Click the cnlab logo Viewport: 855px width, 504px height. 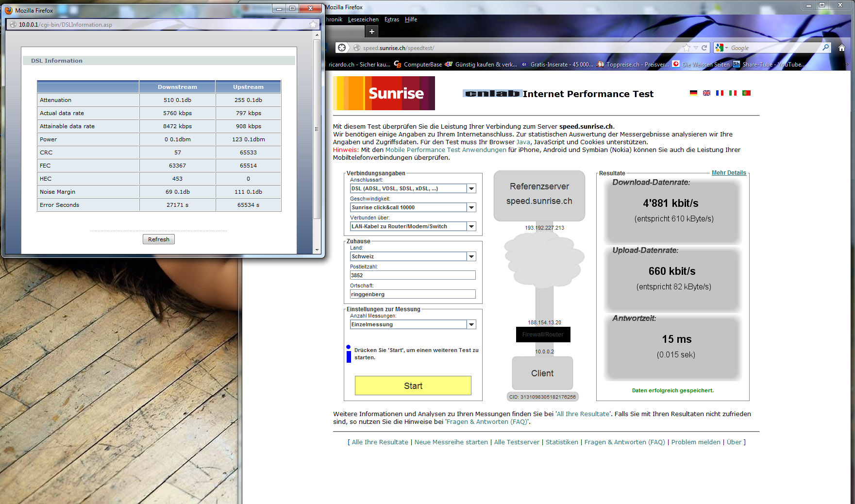click(492, 94)
